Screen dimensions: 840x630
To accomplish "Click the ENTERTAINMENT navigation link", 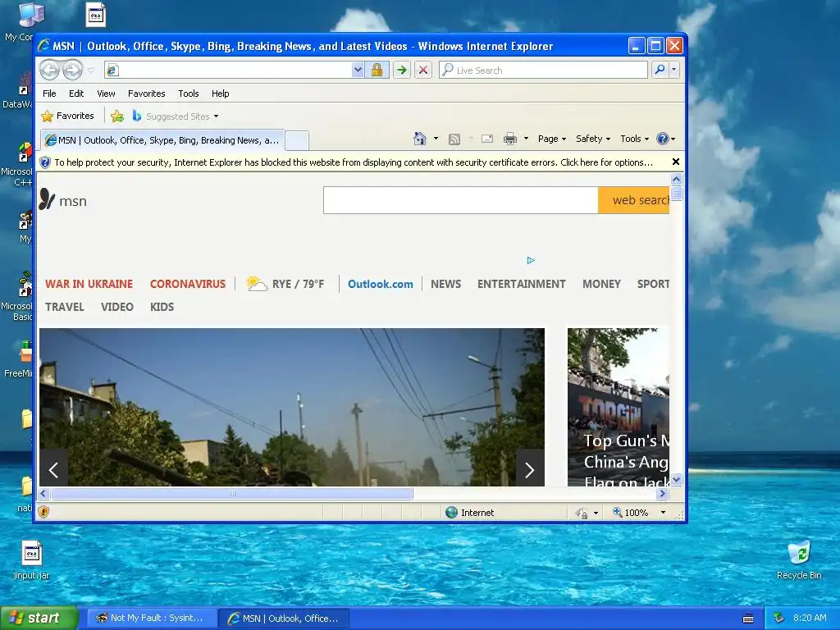I will click(x=521, y=284).
